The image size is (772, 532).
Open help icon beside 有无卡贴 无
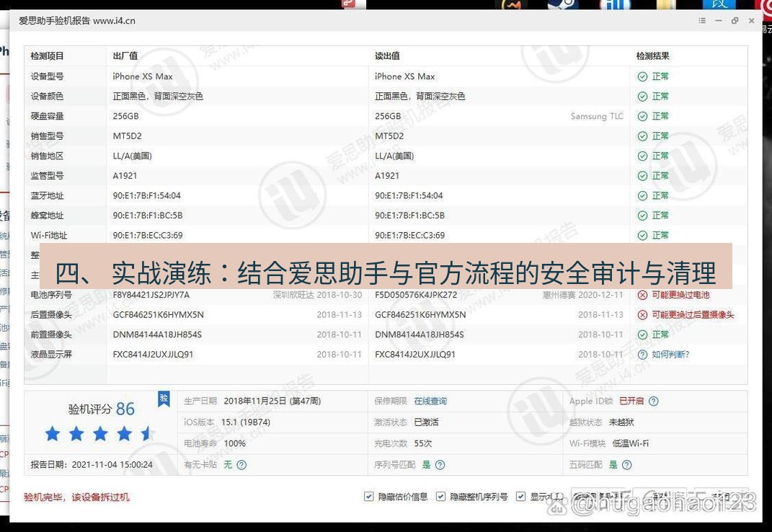coord(241,464)
